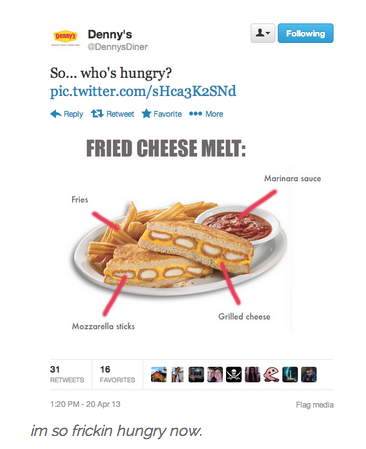Click the tweet timestamp 1:20 PM - 20 Apr 13
This screenshot has width=366, height=449.
point(85,404)
